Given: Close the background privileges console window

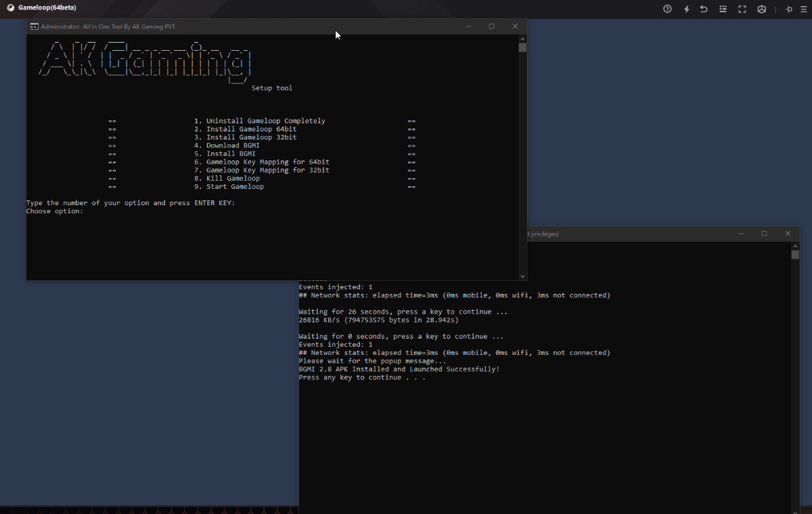Looking at the screenshot, I should point(788,234).
